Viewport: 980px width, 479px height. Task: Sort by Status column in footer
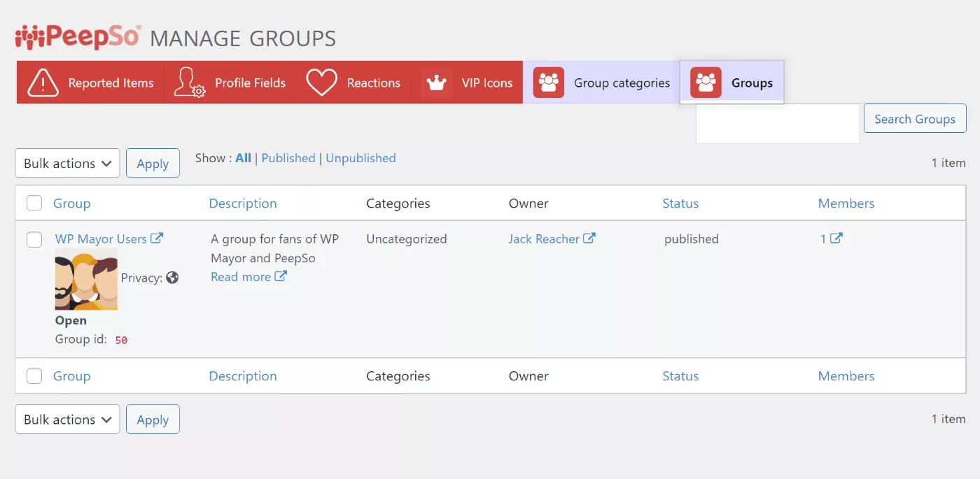[x=680, y=376]
